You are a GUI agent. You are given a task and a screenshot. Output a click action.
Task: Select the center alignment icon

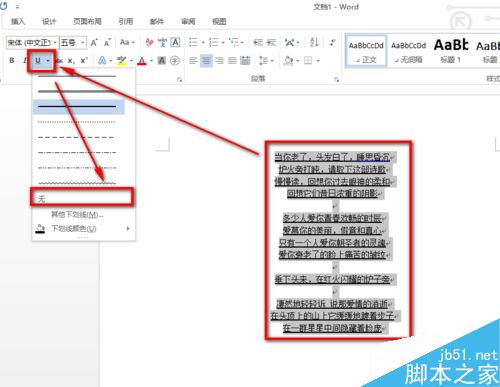point(206,61)
